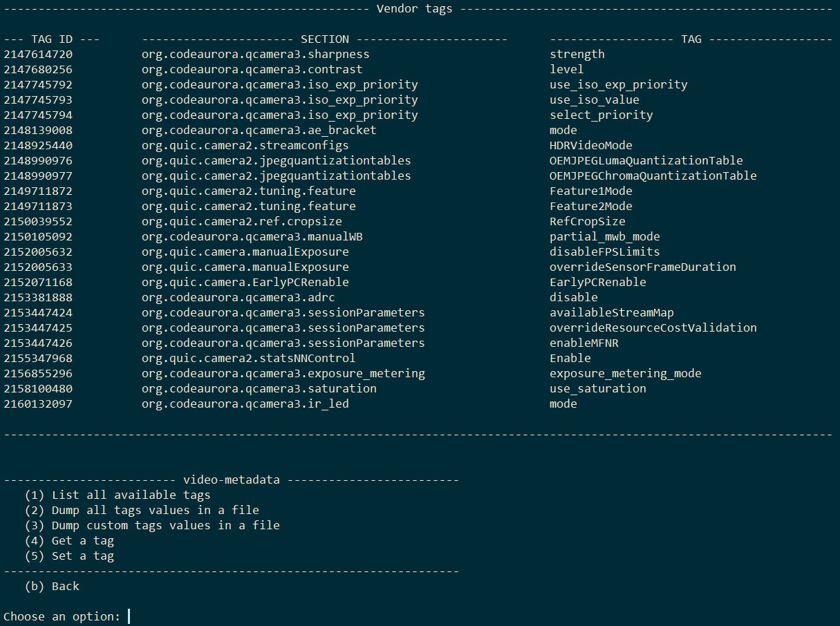
Task: Click the org.codeaurora.qcamera3.sharpness section text
Action: (256, 54)
